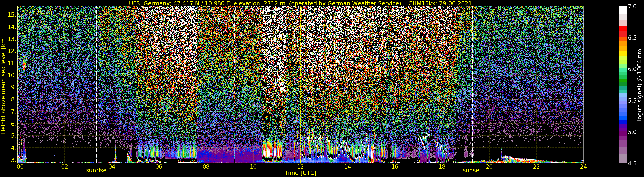
Task: Click the '12.' km tick on the height axis
Action: click(12, 51)
